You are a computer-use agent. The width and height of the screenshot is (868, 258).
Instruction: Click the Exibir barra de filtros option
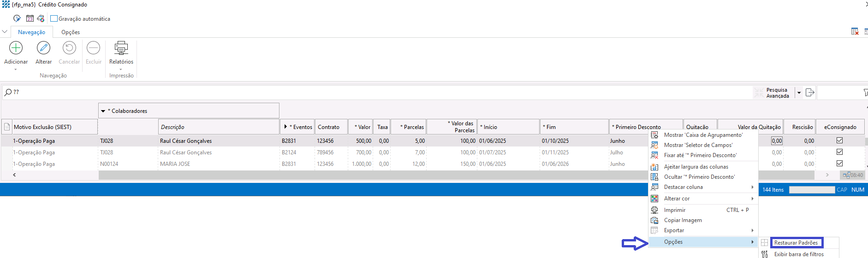pyautogui.click(x=798, y=254)
